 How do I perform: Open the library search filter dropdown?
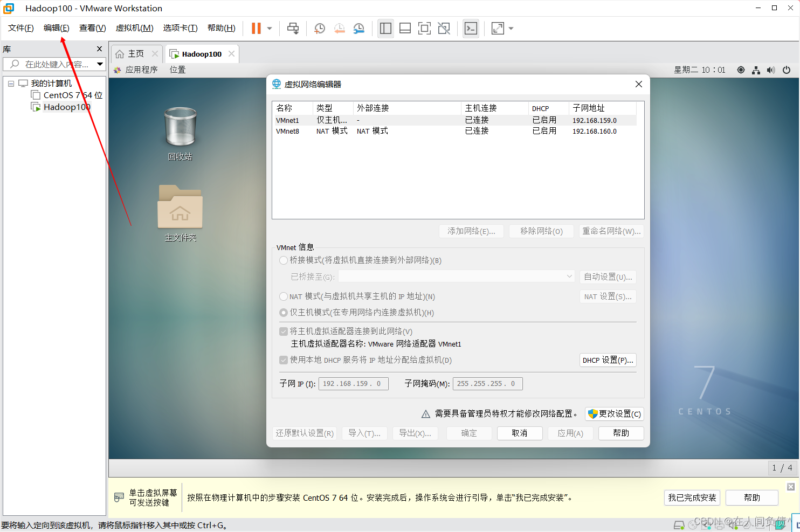pyautogui.click(x=100, y=64)
